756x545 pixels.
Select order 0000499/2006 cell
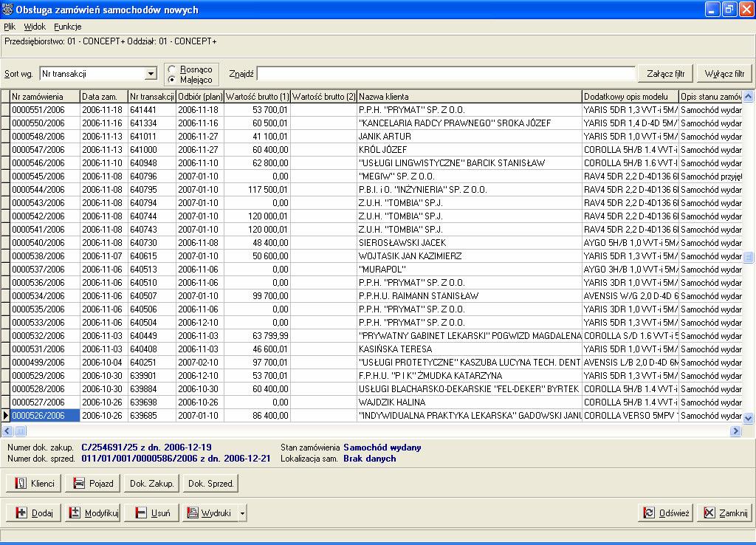point(45,362)
